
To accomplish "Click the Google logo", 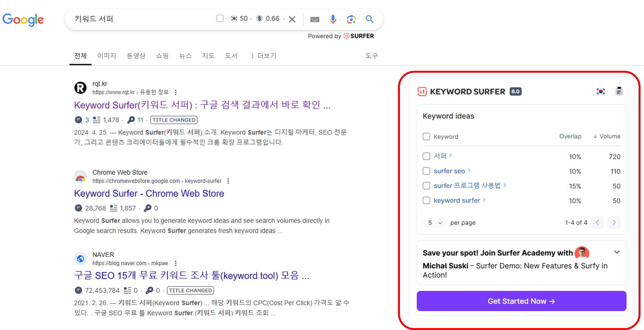I will coord(23,20).
